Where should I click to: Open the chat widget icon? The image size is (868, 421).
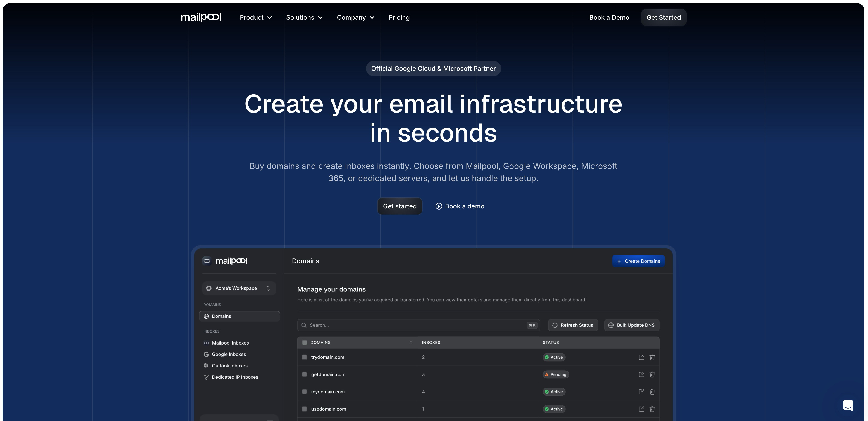coord(848,405)
